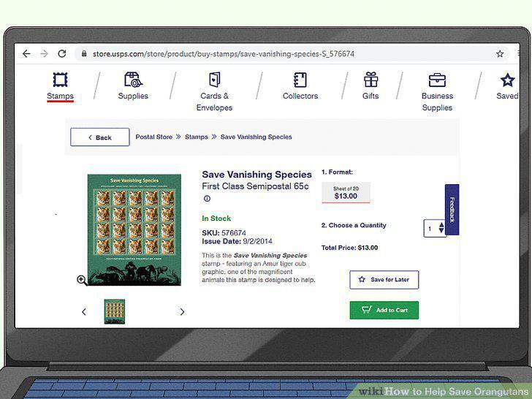This screenshot has width=532, height=399.
Task: Reload the page in browser
Action: (x=61, y=53)
